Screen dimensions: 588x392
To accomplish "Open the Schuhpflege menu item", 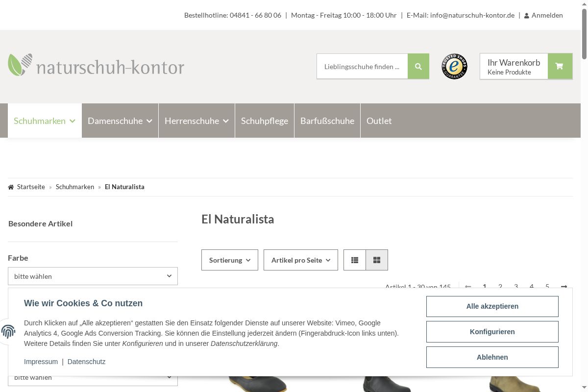I will pyautogui.click(x=265, y=121).
